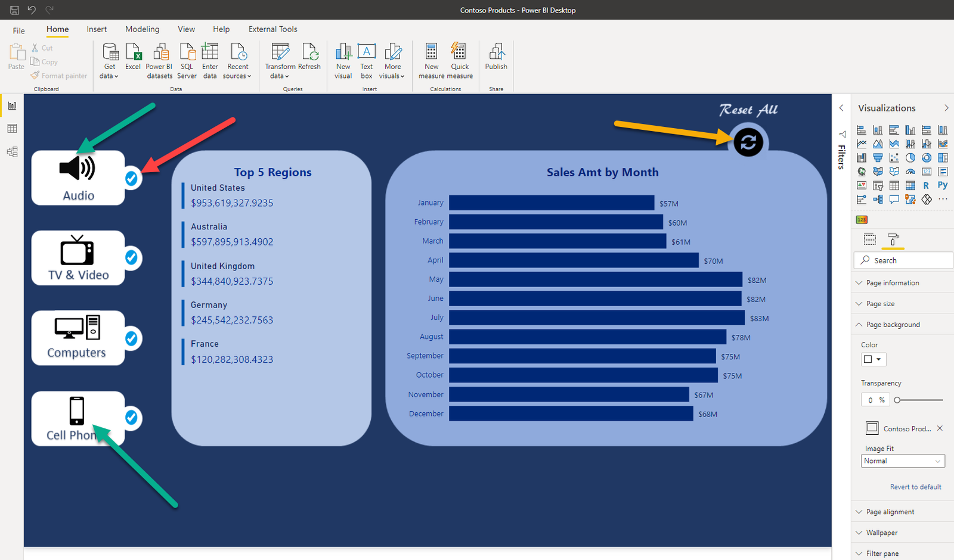954x560 pixels.
Task: Insert a Table visual
Action: pyautogui.click(x=894, y=185)
